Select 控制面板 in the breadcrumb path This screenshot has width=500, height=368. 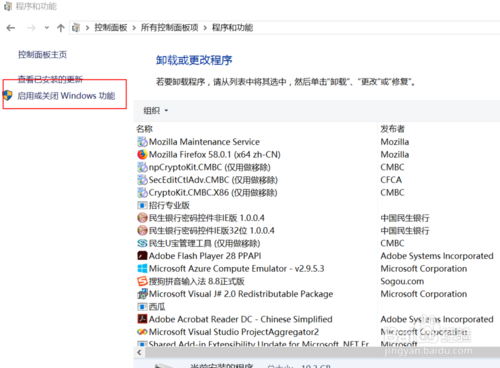pyautogui.click(x=111, y=28)
